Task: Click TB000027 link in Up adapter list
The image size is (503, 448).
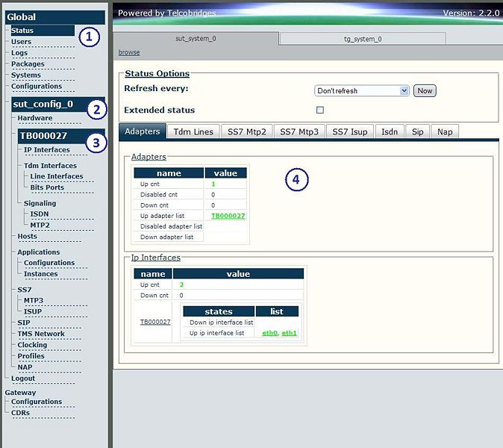Action: point(228,216)
